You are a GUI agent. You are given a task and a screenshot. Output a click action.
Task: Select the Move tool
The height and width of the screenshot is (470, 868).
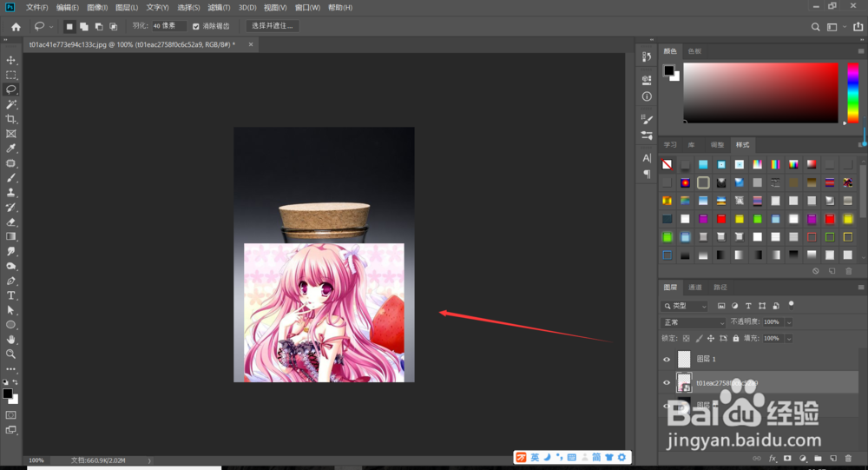(x=10, y=60)
